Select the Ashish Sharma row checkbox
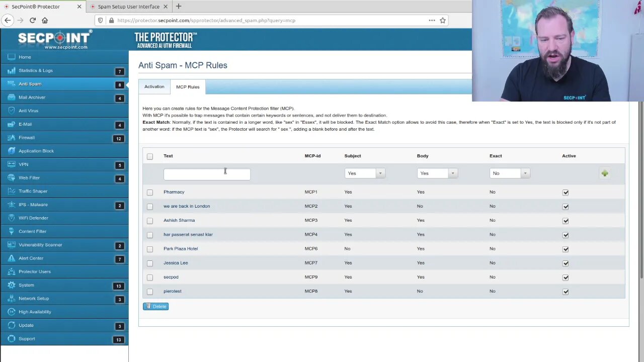 pos(150,220)
